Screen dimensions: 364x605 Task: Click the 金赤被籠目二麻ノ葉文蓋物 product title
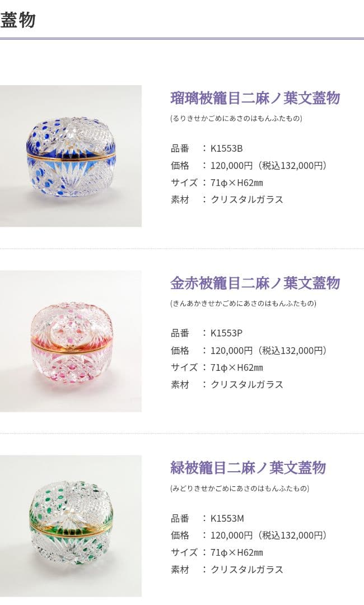pos(255,283)
